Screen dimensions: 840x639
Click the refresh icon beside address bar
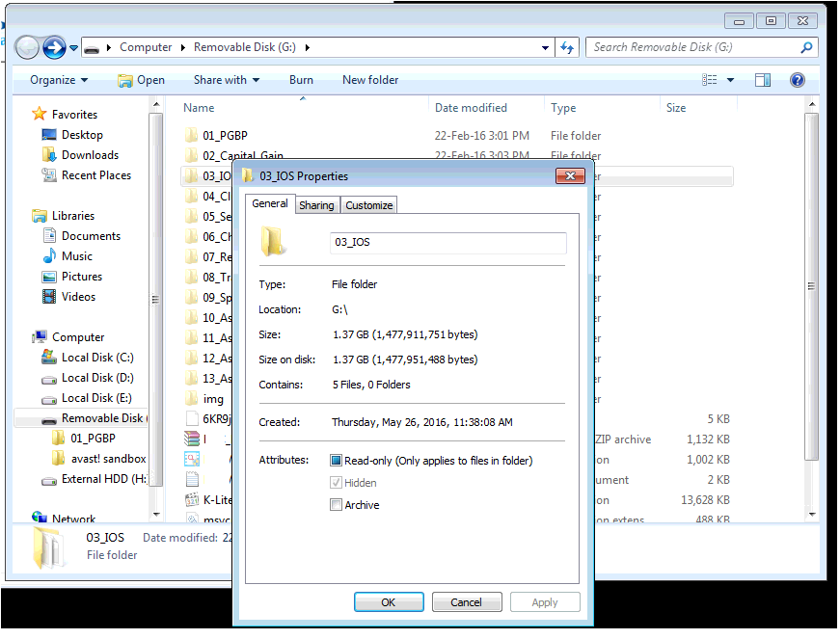[567, 47]
